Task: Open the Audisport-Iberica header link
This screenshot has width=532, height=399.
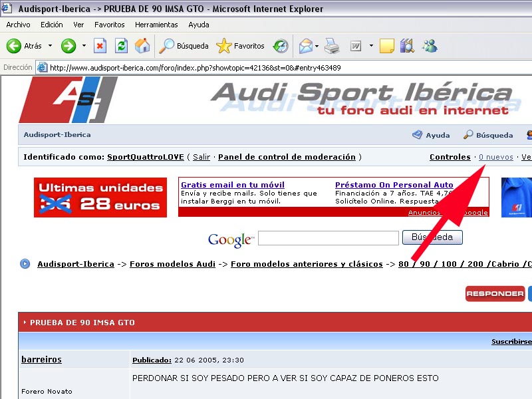Action: click(x=57, y=135)
